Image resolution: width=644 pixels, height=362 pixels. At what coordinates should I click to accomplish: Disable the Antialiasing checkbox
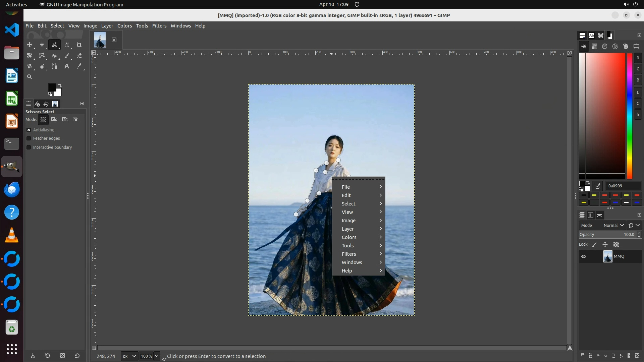coord(29,130)
